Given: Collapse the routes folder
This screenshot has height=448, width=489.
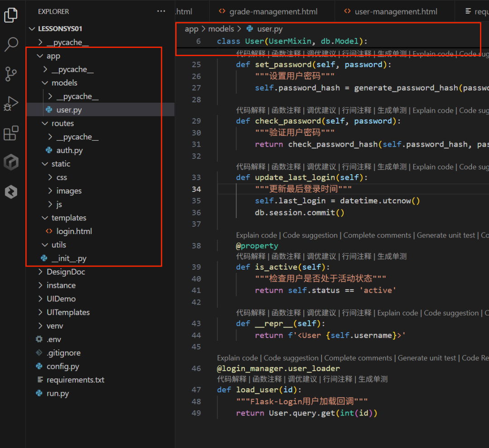Looking at the screenshot, I should pos(45,123).
